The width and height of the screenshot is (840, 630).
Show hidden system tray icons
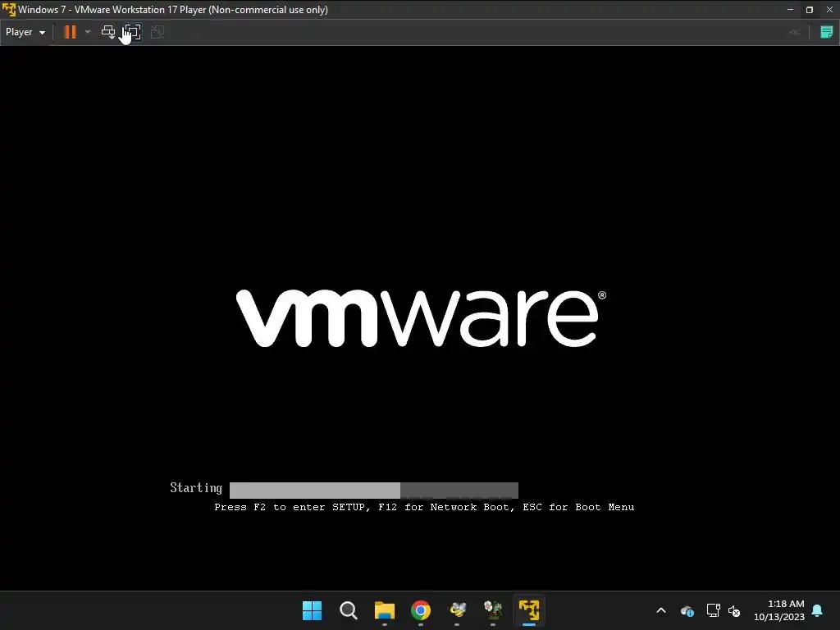point(661,610)
